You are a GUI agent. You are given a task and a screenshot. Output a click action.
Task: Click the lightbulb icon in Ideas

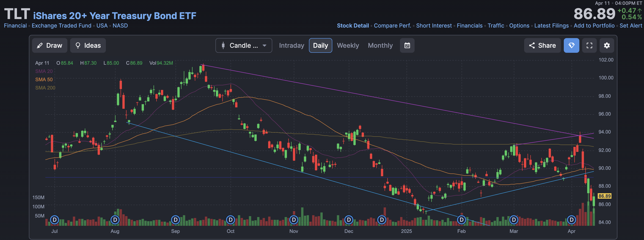click(78, 46)
